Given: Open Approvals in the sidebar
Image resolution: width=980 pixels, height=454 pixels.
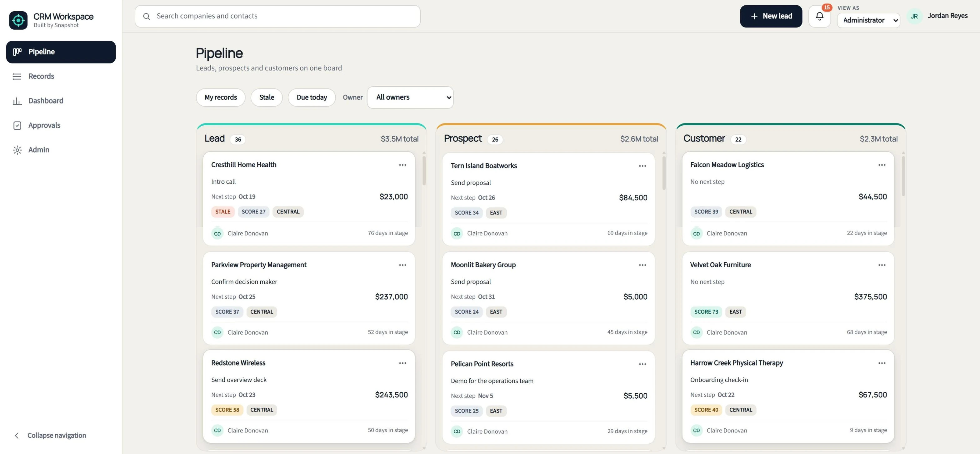Looking at the screenshot, I should (61, 125).
